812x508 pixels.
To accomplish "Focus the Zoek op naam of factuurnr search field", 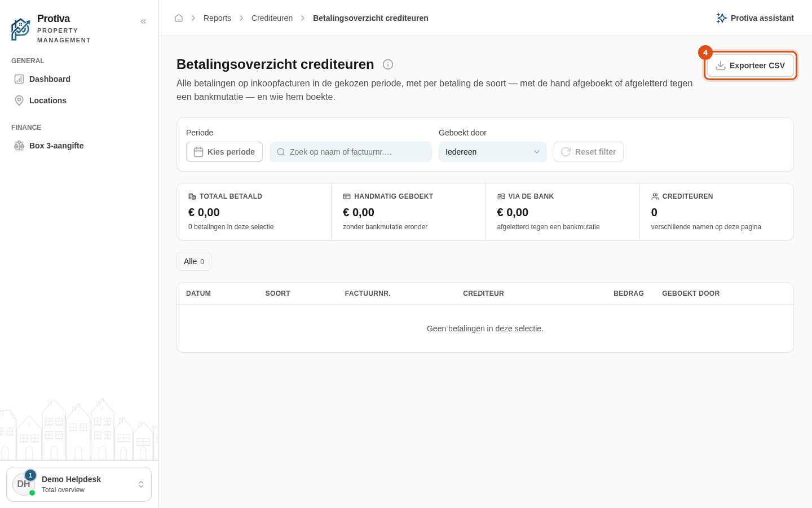I will click(x=351, y=152).
